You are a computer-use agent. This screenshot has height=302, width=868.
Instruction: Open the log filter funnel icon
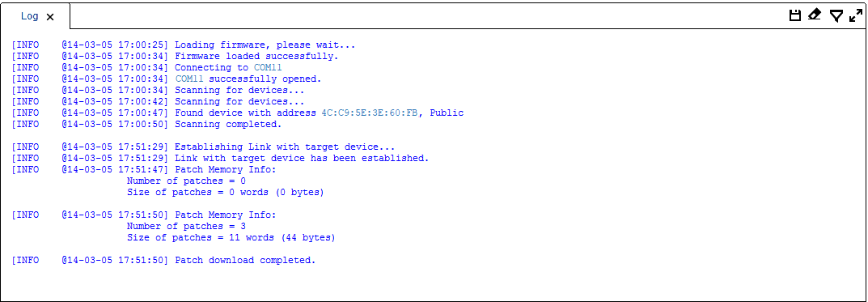coord(836,15)
